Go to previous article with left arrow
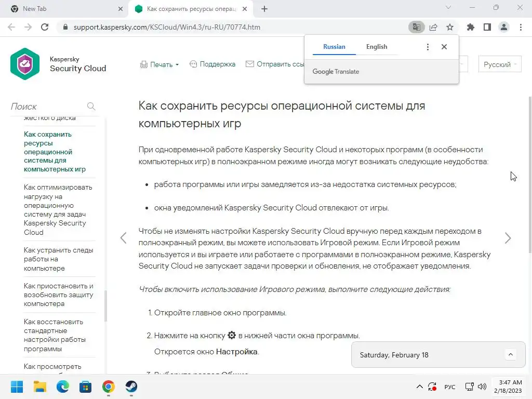The width and height of the screenshot is (532, 399). (124, 238)
